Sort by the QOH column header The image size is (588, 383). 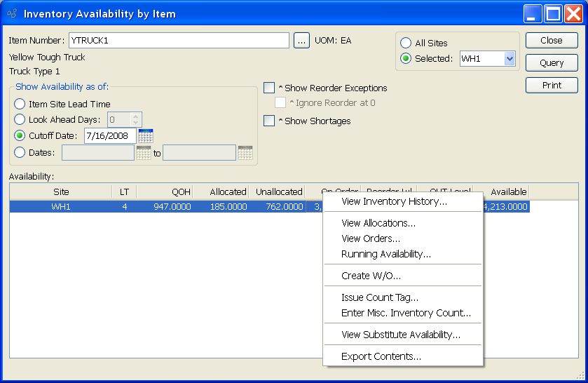pos(165,191)
